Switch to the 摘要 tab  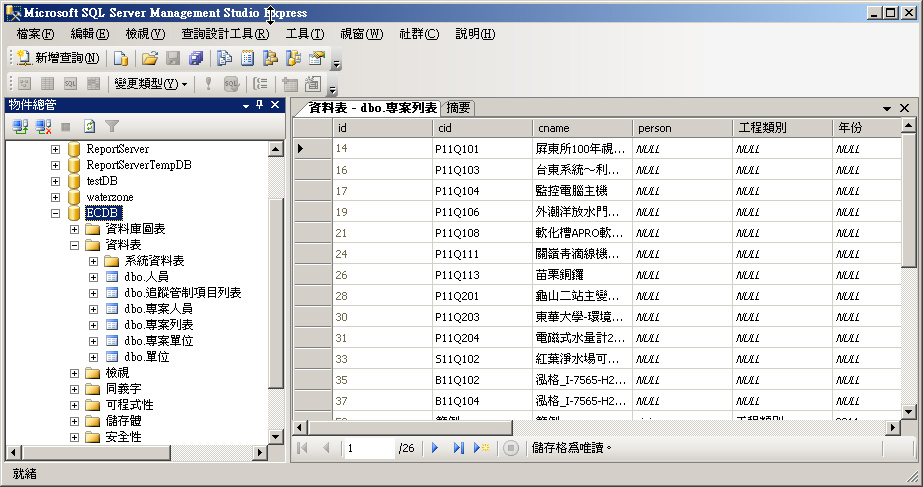458,108
